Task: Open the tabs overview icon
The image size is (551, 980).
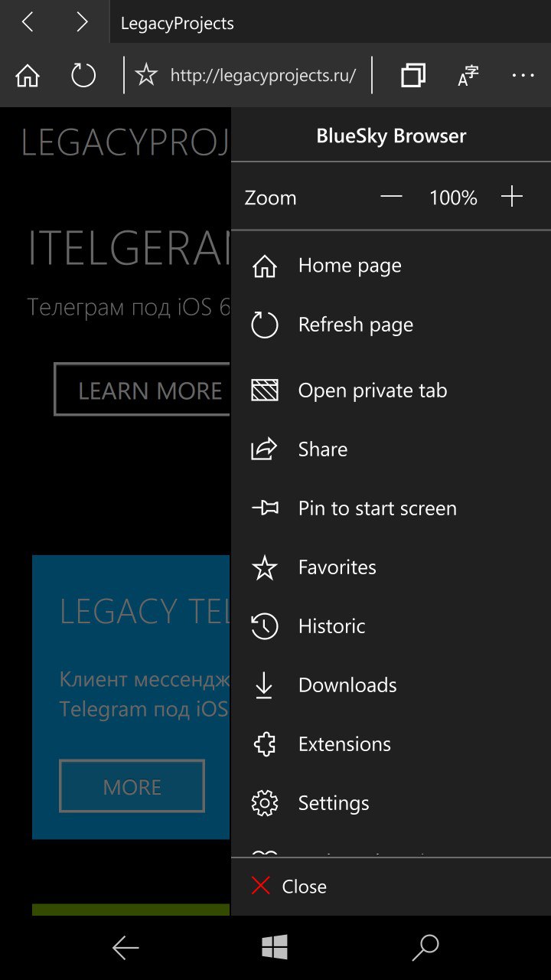Action: 413,76
